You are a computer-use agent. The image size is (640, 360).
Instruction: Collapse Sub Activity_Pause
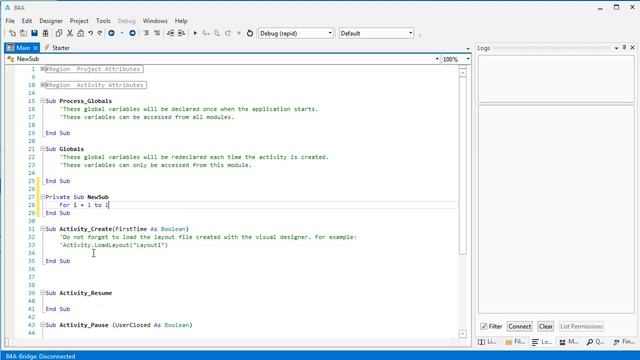42,325
